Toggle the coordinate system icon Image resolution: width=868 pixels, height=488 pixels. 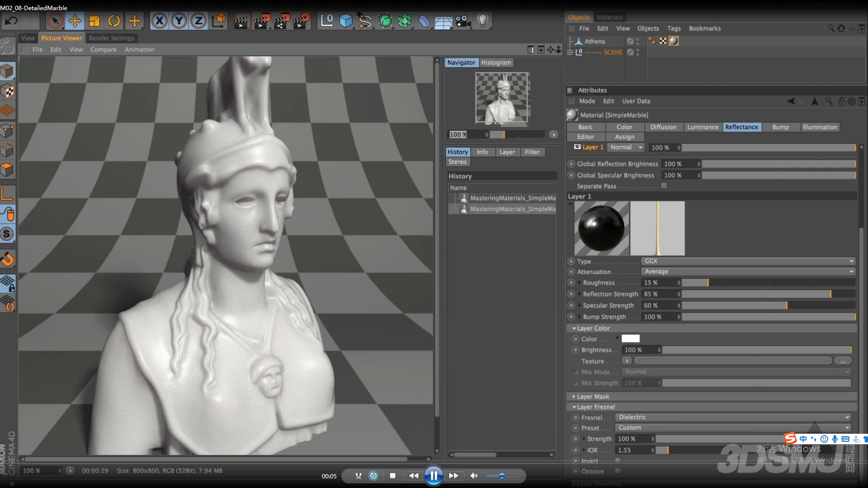[219, 21]
